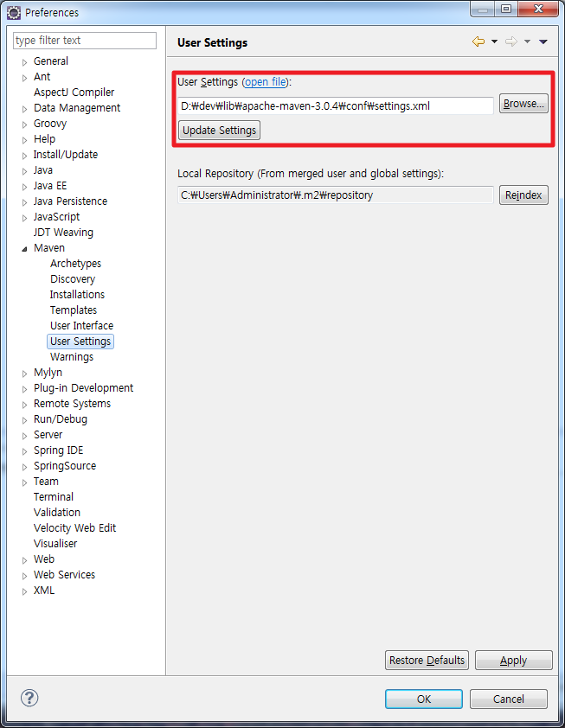The height and width of the screenshot is (728, 565).
Task: Select JDT Weaving preference page
Action: [x=63, y=232]
